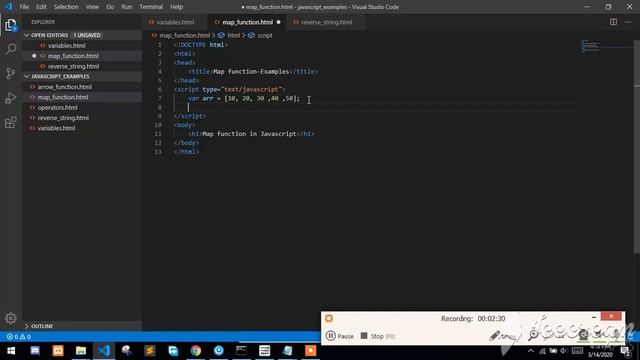Open the Run and Debug view
The height and width of the screenshot is (360, 640).
coord(11,98)
